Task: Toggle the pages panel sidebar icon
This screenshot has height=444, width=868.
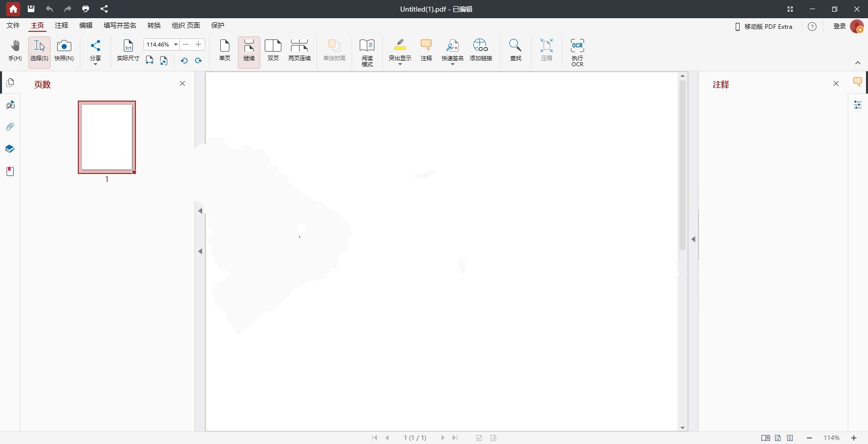Action: [10, 82]
